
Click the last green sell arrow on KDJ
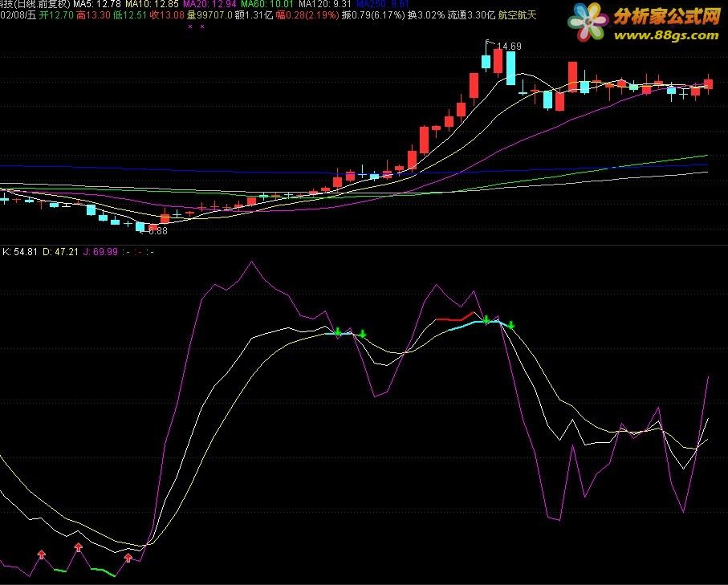[511, 325]
